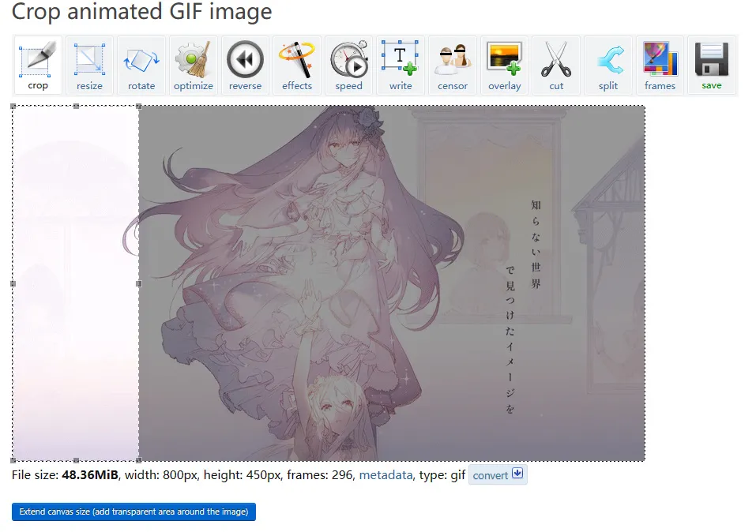Open the reverse tool
Screen dimensions: 756x532
point(245,65)
